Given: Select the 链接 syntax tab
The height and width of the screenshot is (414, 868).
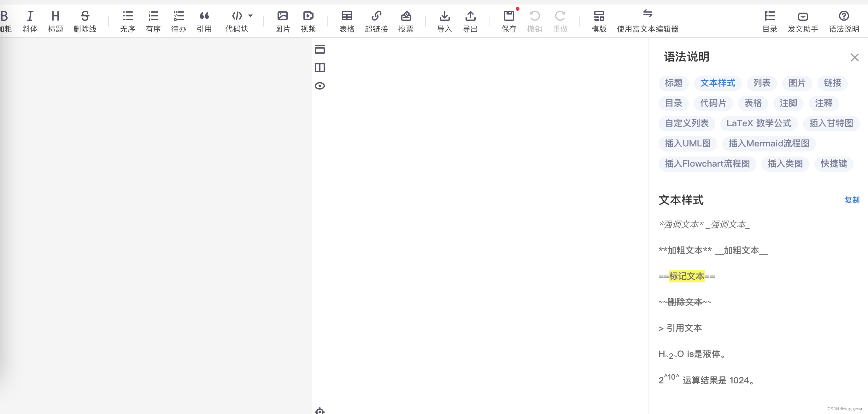Looking at the screenshot, I should click(833, 83).
